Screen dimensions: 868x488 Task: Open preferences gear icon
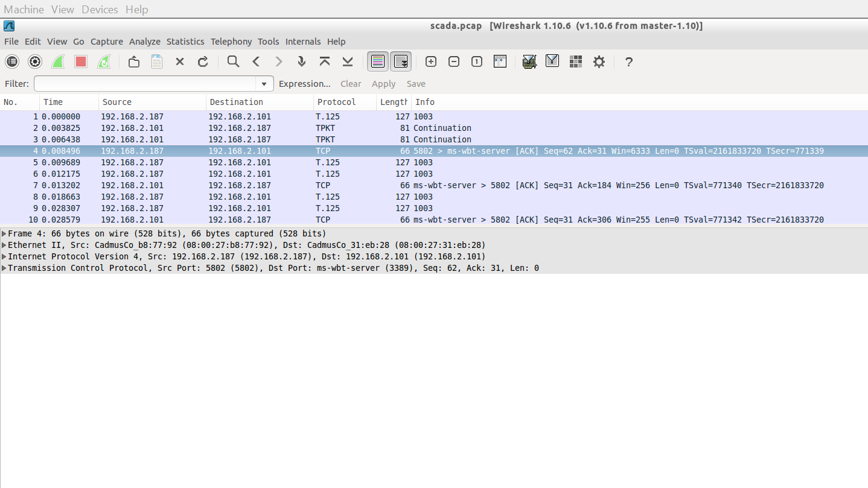(599, 62)
